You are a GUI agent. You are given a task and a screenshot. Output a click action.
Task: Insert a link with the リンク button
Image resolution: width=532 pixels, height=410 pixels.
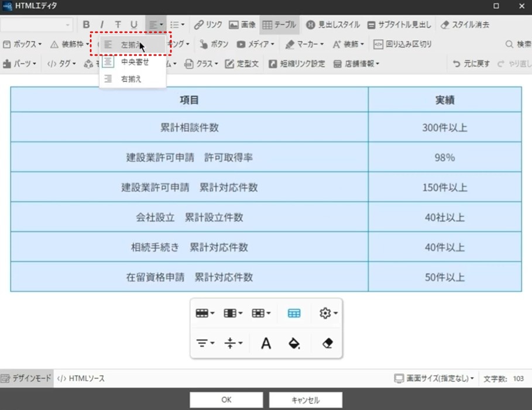208,25
